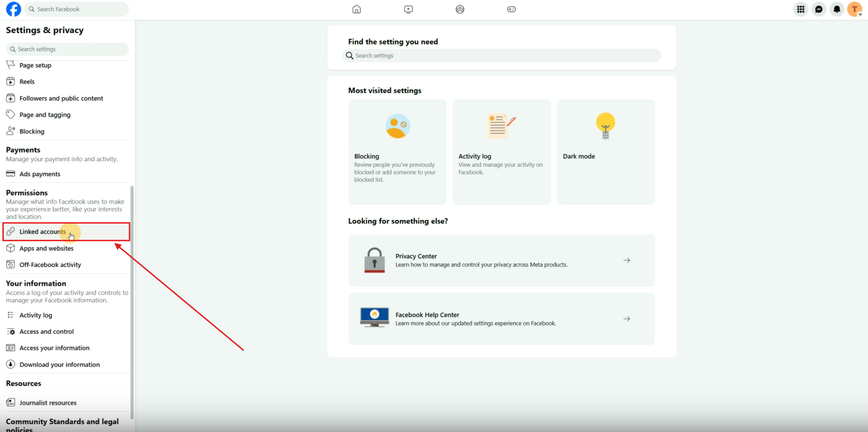The image size is (868, 432).
Task: Open Reels settings
Action: (67, 81)
